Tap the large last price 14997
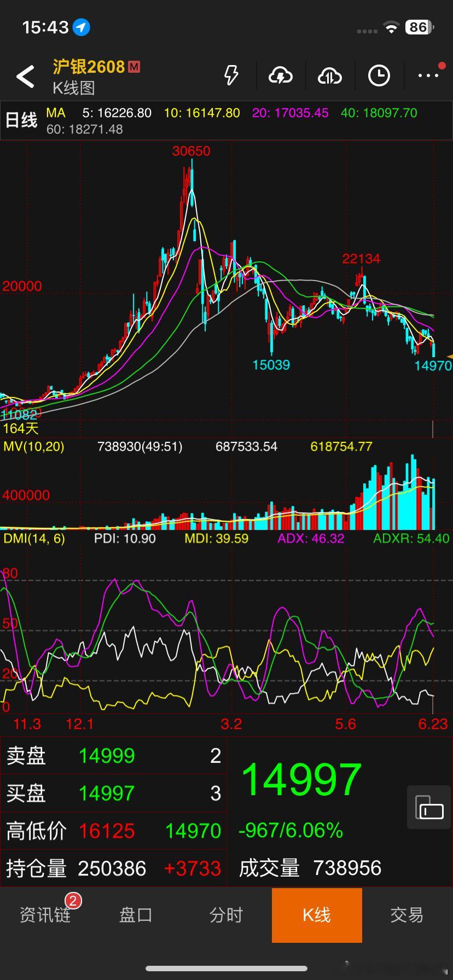Image resolution: width=453 pixels, height=980 pixels. (301, 779)
